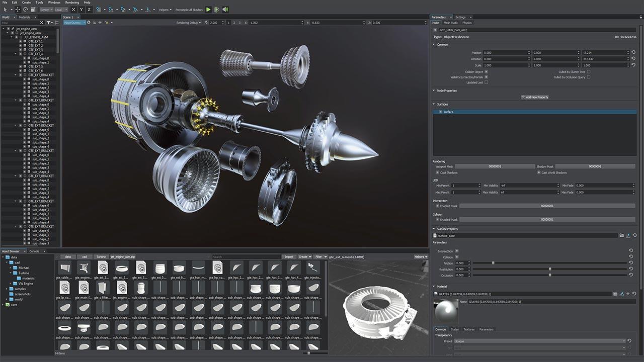Click the Add New Property button
Screen dimensions: 644x362
pos(535,97)
